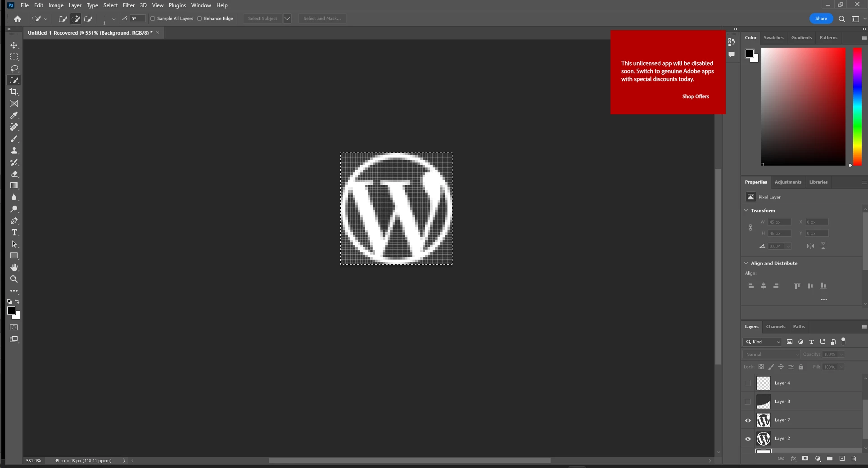The height and width of the screenshot is (468, 868).
Task: Select the Zoom tool
Action: coord(14,279)
